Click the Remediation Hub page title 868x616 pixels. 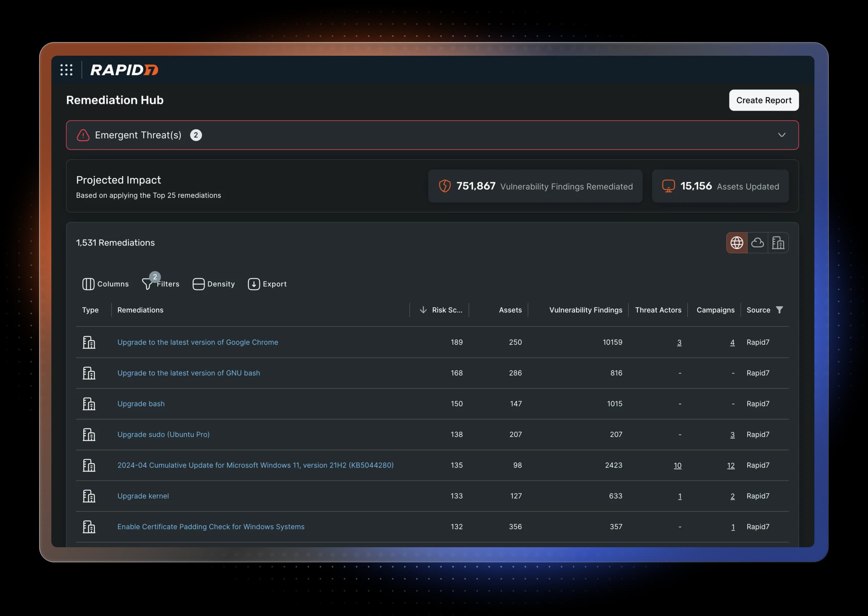tap(115, 100)
